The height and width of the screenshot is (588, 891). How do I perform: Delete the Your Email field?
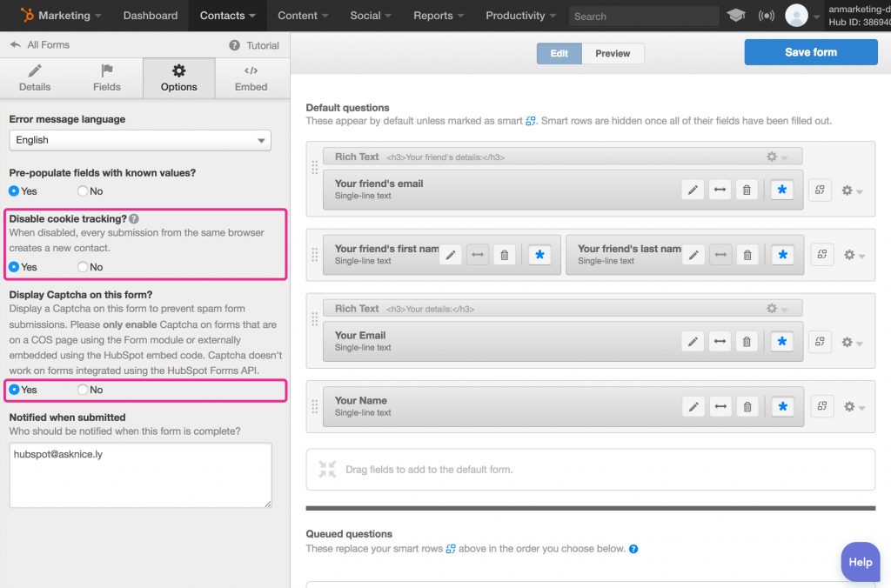(x=747, y=342)
